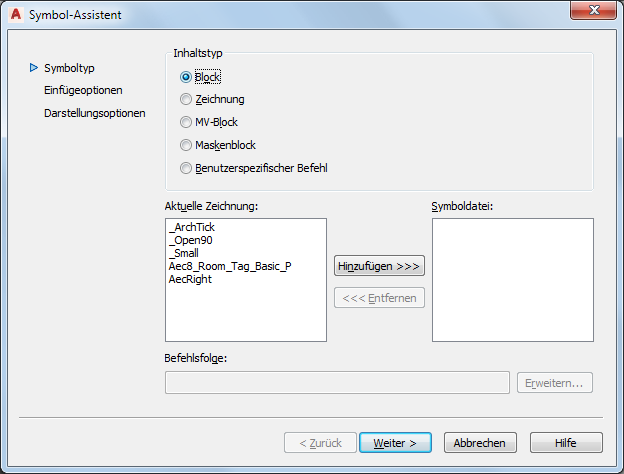Image resolution: width=624 pixels, height=474 pixels.
Task: Click inside the empty Symboldatei list
Action: point(512,280)
